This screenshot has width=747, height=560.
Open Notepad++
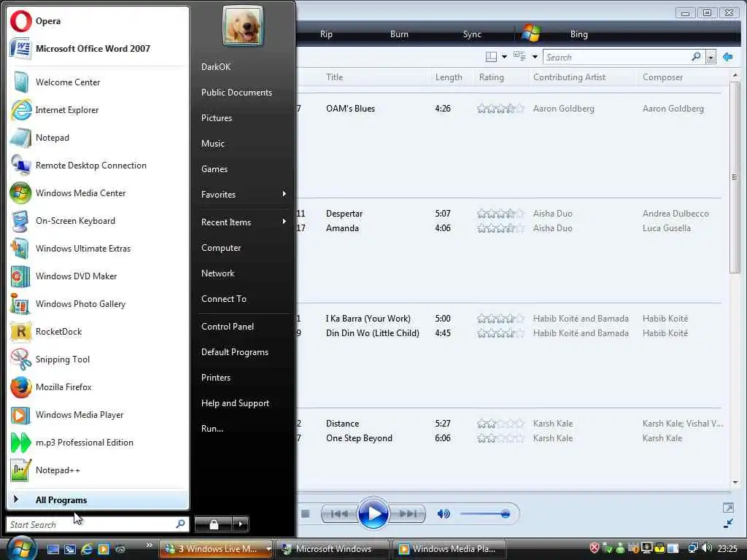(x=98, y=470)
